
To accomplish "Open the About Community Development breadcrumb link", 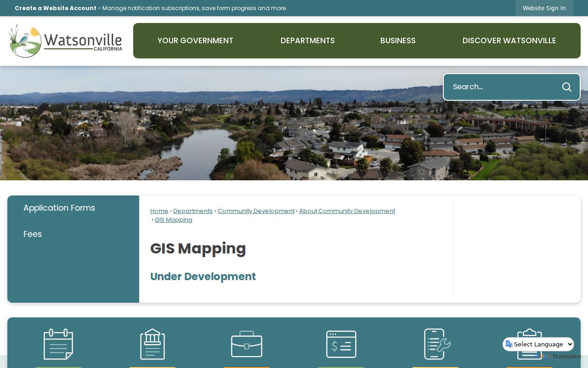I will (x=347, y=211).
